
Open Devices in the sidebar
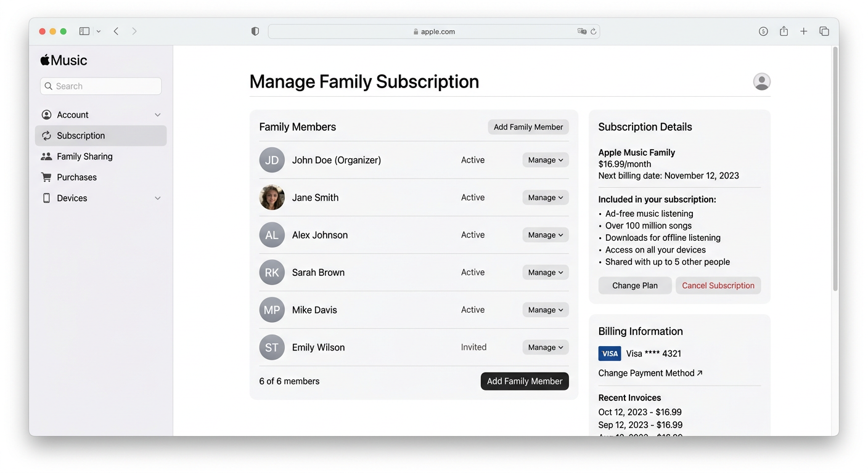pos(101,198)
